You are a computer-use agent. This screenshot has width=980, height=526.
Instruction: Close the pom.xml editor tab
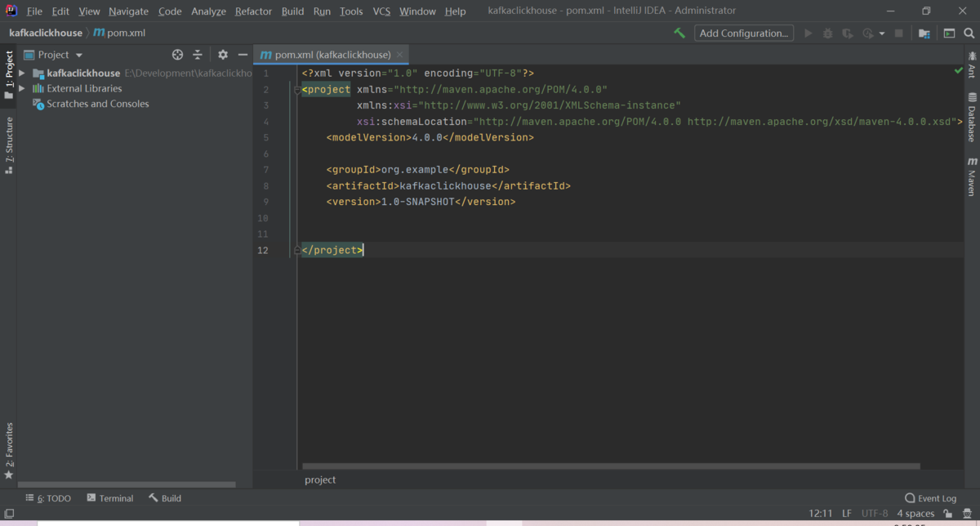coord(400,55)
